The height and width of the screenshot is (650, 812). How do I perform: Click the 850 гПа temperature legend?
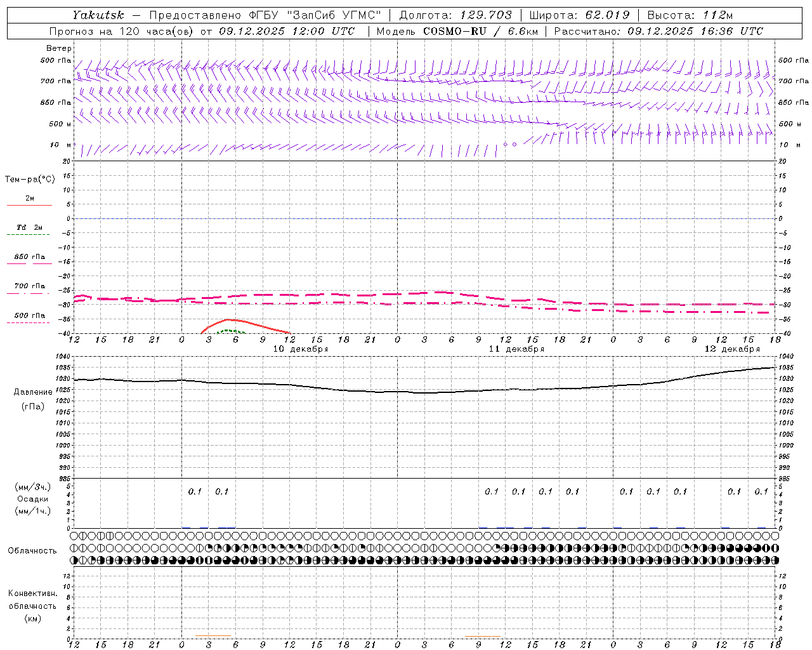coord(29,260)
